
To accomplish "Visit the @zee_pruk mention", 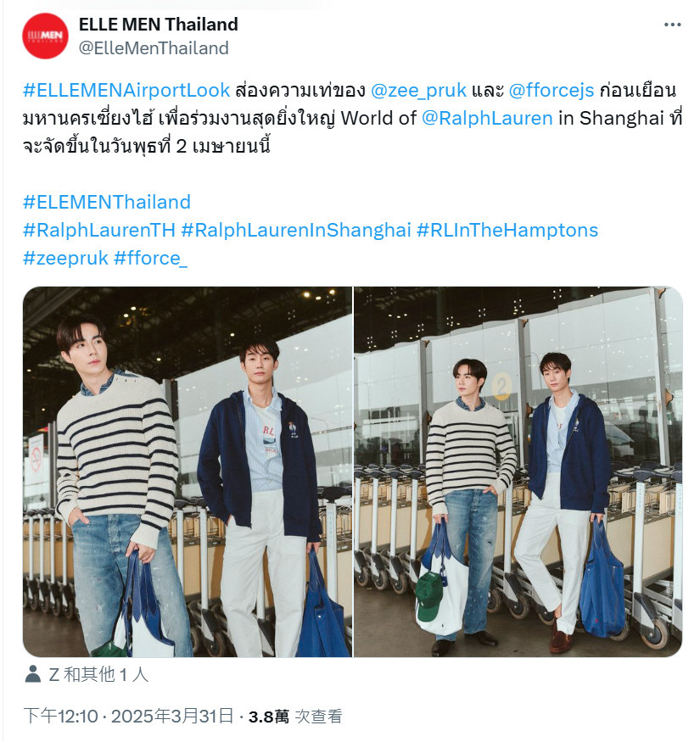I will coord(418,90).
